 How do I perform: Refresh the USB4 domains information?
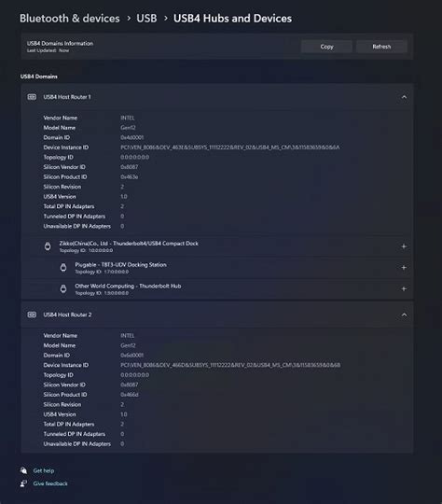(381, 47)
